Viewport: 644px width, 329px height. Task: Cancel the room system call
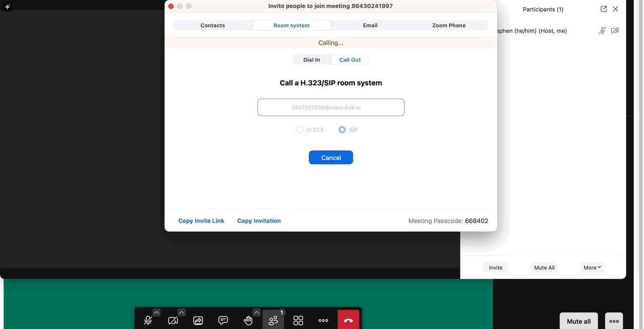pyautogui.click(x=330, y=157)
